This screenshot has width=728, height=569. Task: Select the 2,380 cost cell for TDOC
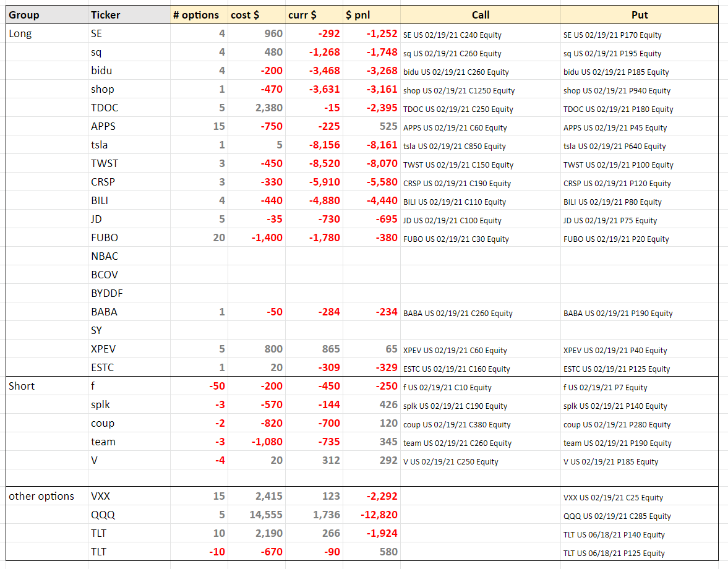(256, 108)
